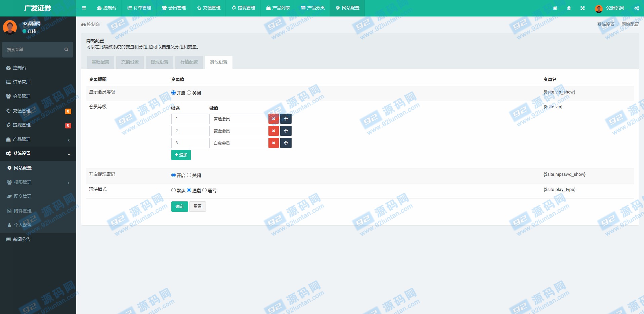Click the variable name {$site.vip_show}
Viewport: 644px width, 314px height.
(559, 92)
